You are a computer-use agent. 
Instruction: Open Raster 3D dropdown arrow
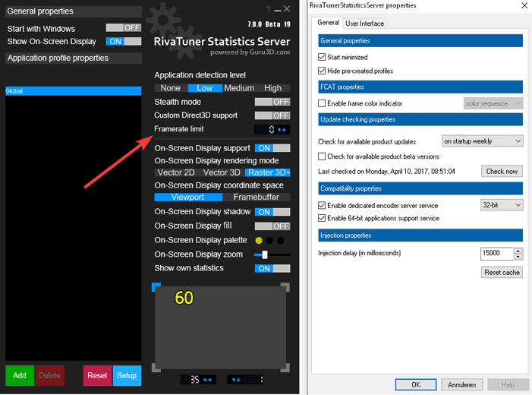pos(288,173)
